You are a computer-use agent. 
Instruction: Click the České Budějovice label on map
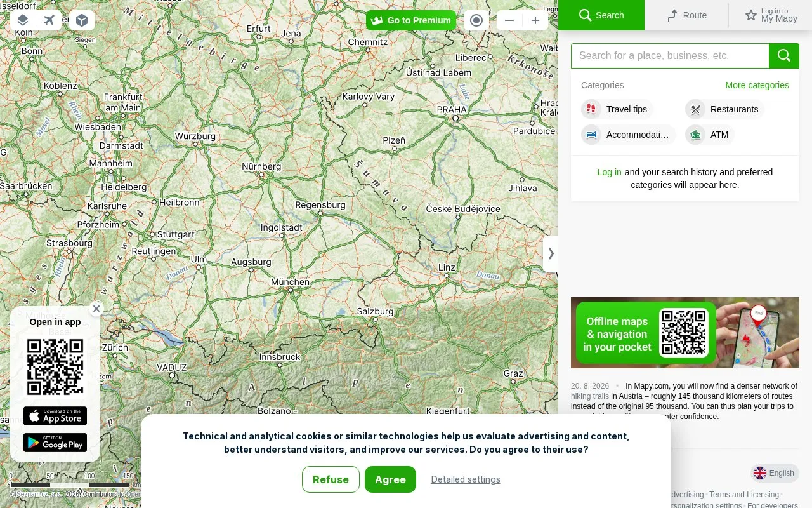click(x=463, y=209)
